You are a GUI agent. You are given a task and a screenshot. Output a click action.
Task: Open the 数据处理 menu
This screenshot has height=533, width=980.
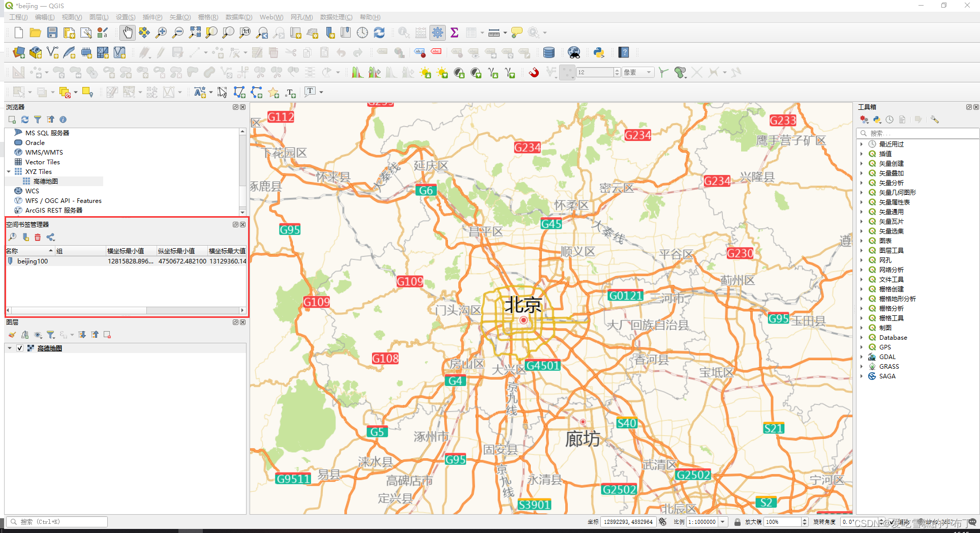336,17
